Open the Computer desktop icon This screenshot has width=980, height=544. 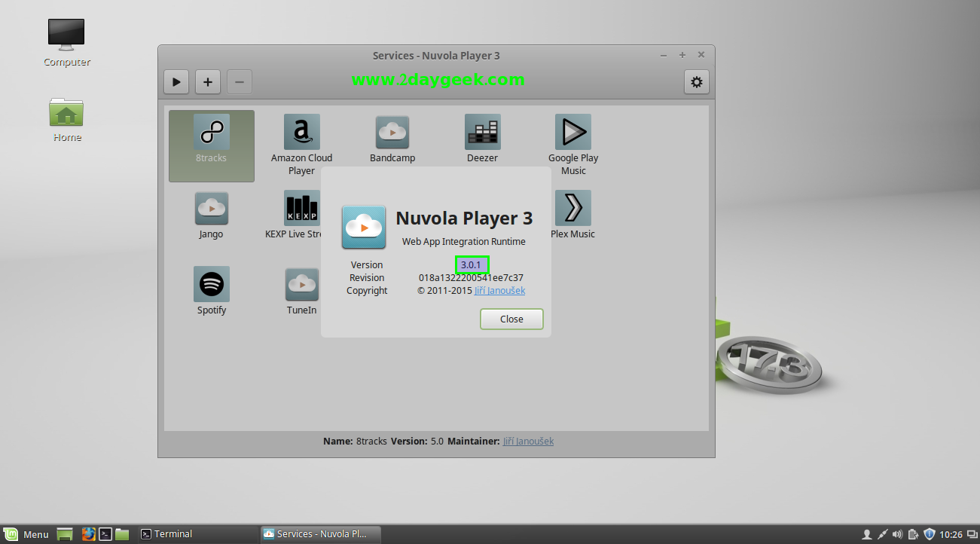[x=66, y=43]
